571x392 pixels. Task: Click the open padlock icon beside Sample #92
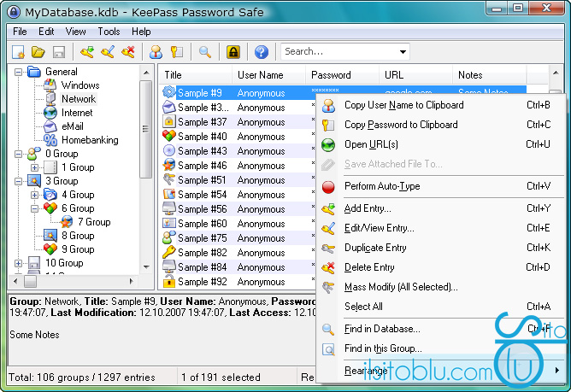click(x=169, y=281)
